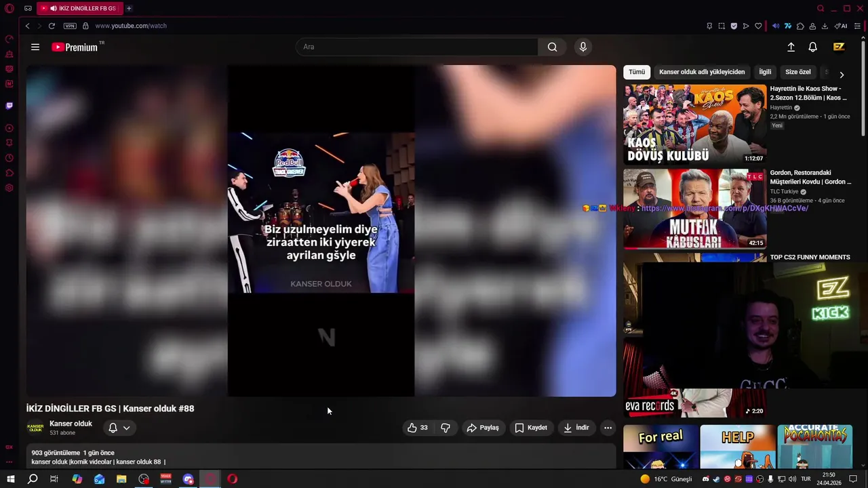Screen dimensions: 868x488
Task: Click the video title text
Action: pos(111,409)
